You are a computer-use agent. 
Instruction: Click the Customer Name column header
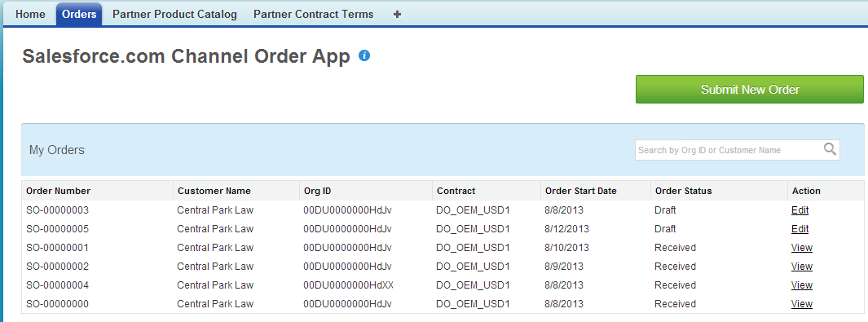pyautogui.click(x=214, y=191)
